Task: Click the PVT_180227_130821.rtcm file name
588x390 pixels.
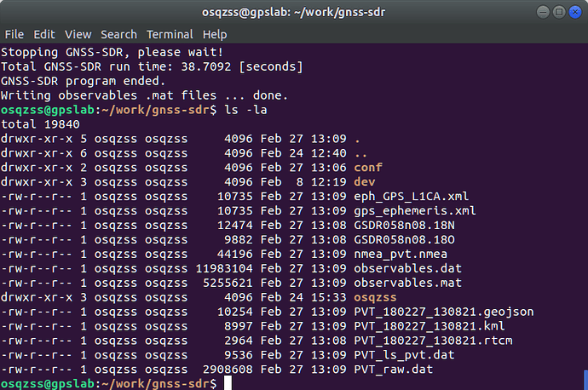Action: point(433,341)
